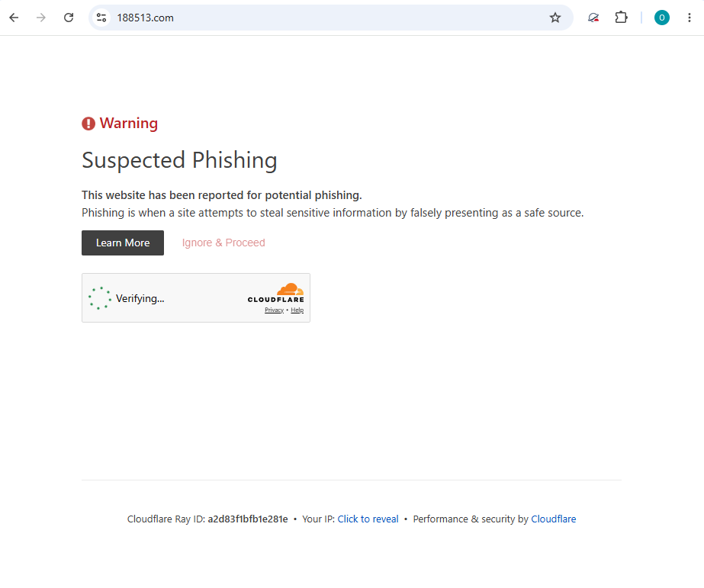Viewport: 704px width, 588px height.
Task: Bookmark this page with the star icon
Action: (x=555, y=18)
